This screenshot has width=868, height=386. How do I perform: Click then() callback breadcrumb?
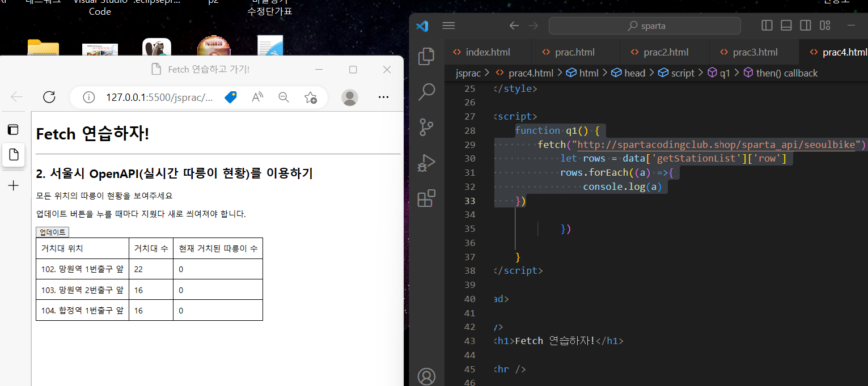point(780,73)
